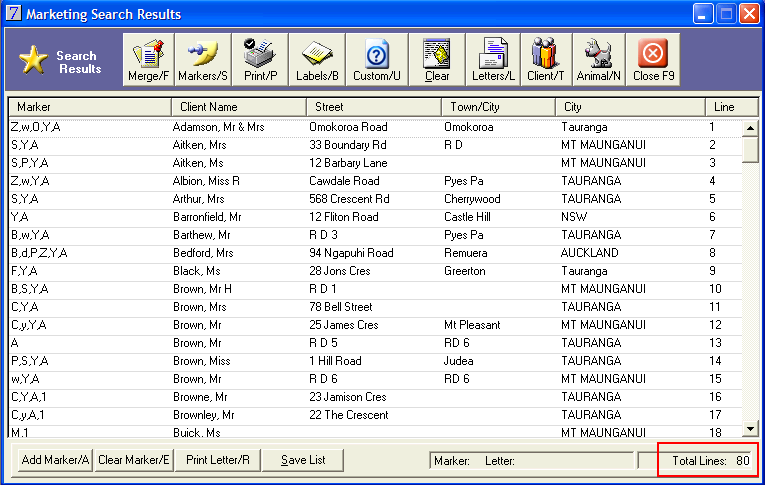Click the town Castle Hill
The height and width of the screenshot is (485, 765).
pos(467,218)
